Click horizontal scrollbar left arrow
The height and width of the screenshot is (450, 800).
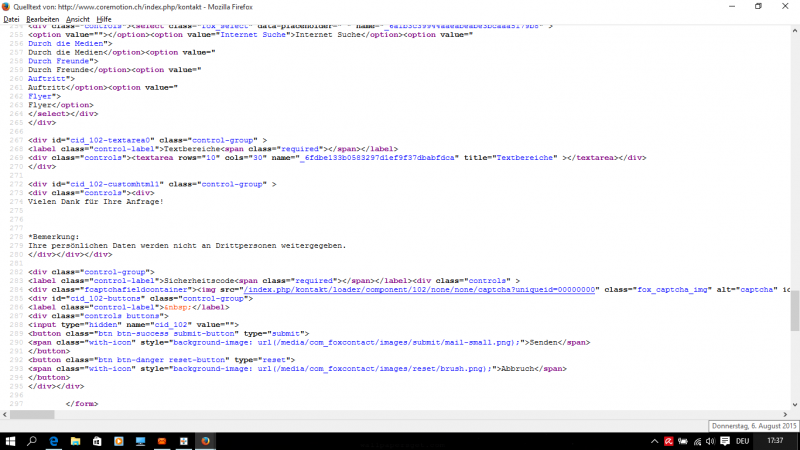tap(5, 415)
